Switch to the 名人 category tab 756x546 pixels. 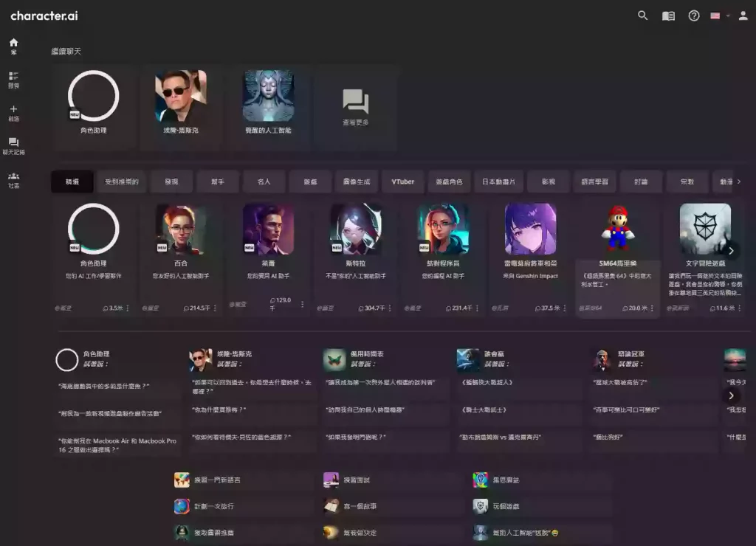[x=264, y=182]
